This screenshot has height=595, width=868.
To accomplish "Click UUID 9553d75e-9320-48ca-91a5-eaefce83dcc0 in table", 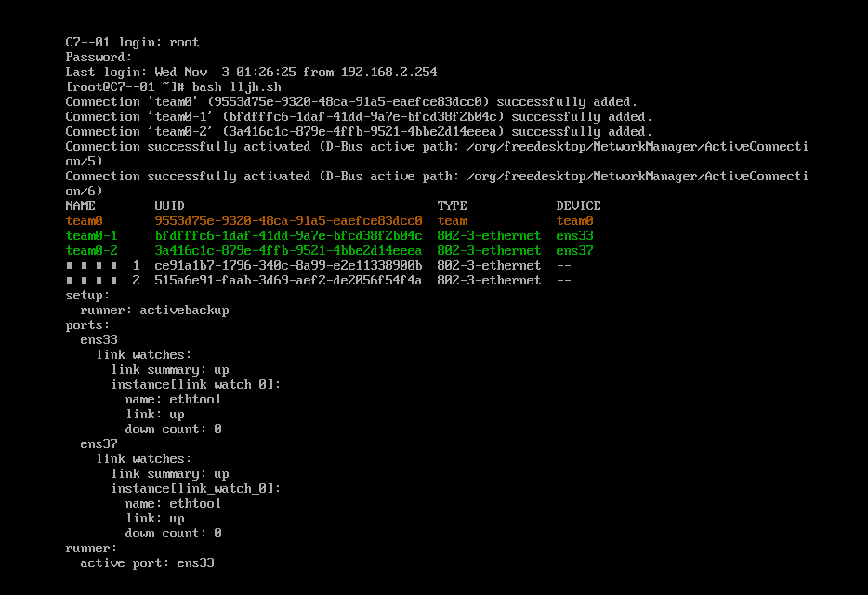I will tap(288, 221).
